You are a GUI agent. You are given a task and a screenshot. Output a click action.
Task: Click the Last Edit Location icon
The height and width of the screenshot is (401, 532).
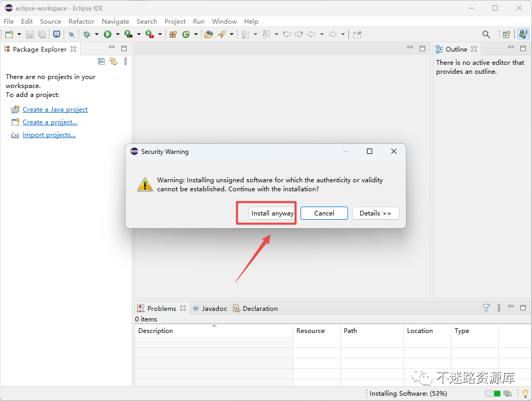pyautogui.click(x=287, y=34)
